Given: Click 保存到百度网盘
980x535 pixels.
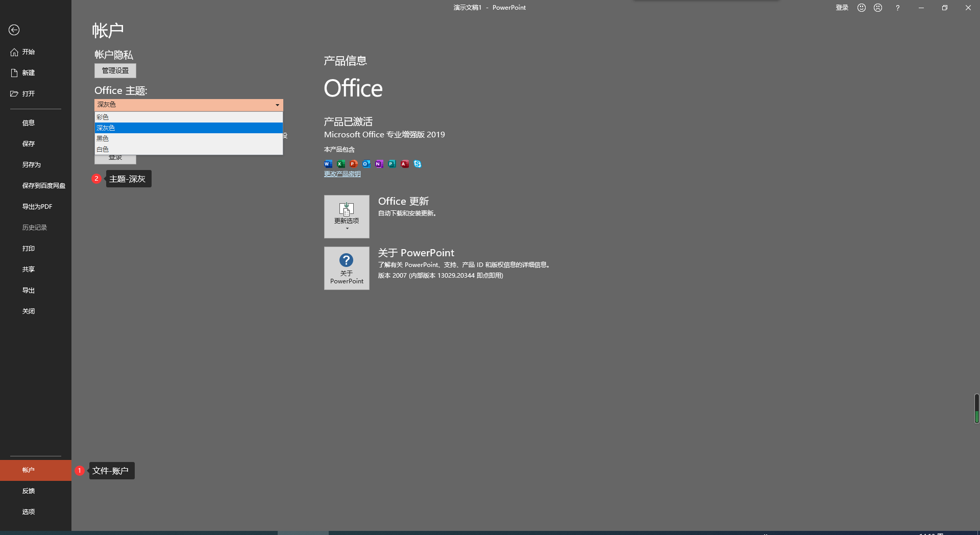Looking at the screenshot, I should (44, 186).
